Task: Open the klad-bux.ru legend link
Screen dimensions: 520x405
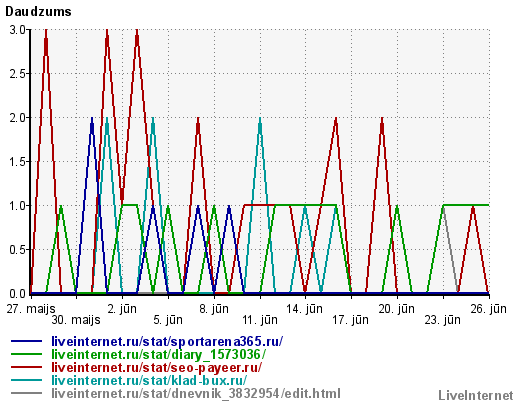Action: point(149,380)
